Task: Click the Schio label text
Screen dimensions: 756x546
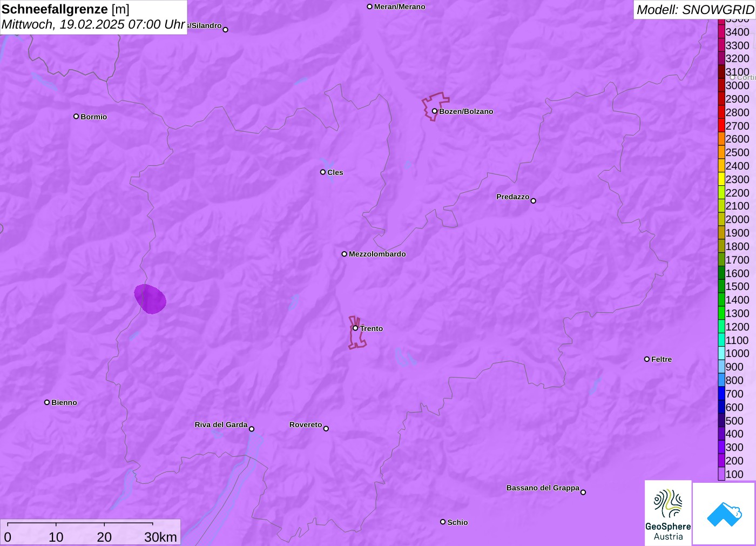Action: coord(457,522)
